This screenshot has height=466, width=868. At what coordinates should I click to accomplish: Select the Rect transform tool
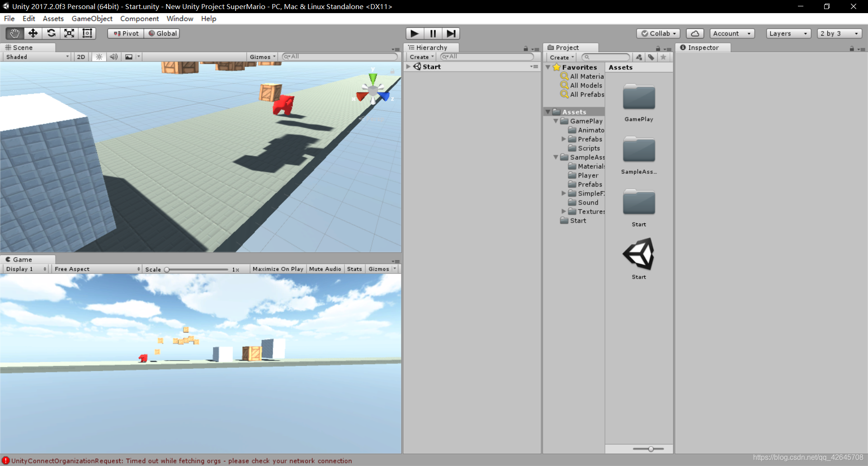[x=87, y=33]
